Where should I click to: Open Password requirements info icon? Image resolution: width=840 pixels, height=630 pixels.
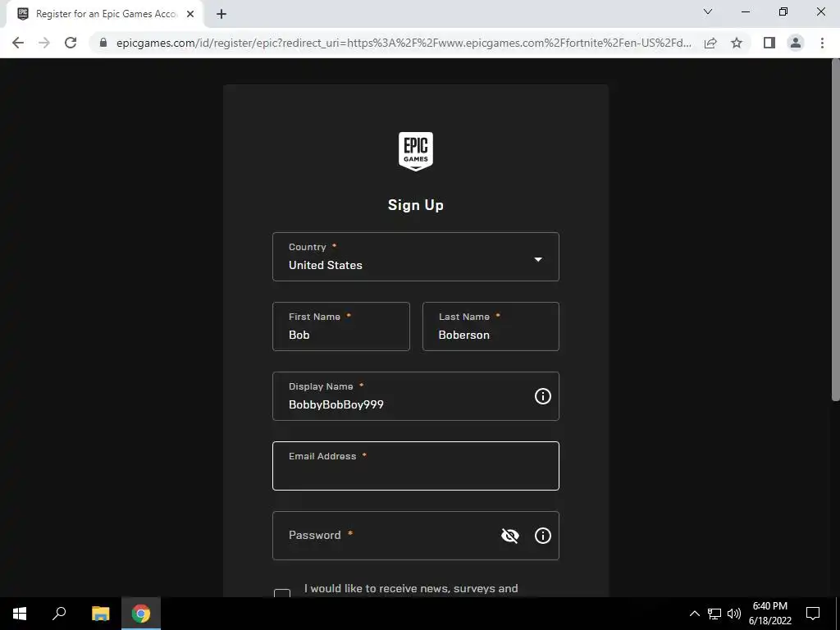pos(543,536)
